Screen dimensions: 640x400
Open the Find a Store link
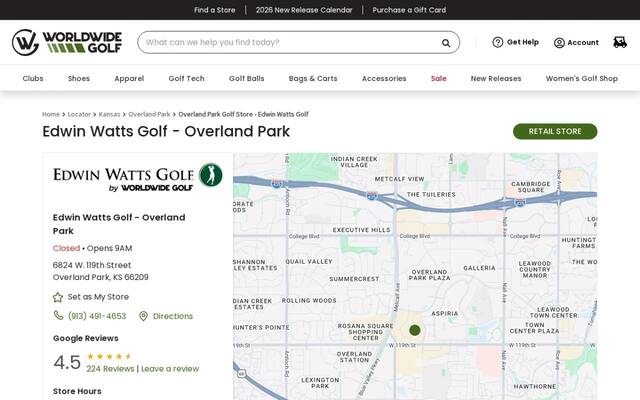(x=215, y=10)
